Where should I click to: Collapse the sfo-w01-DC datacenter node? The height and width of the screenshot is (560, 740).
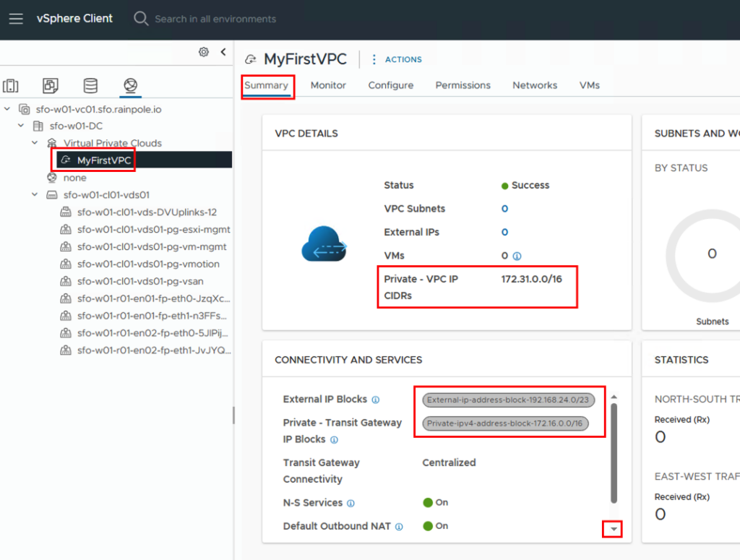click(x=21, y=126)
